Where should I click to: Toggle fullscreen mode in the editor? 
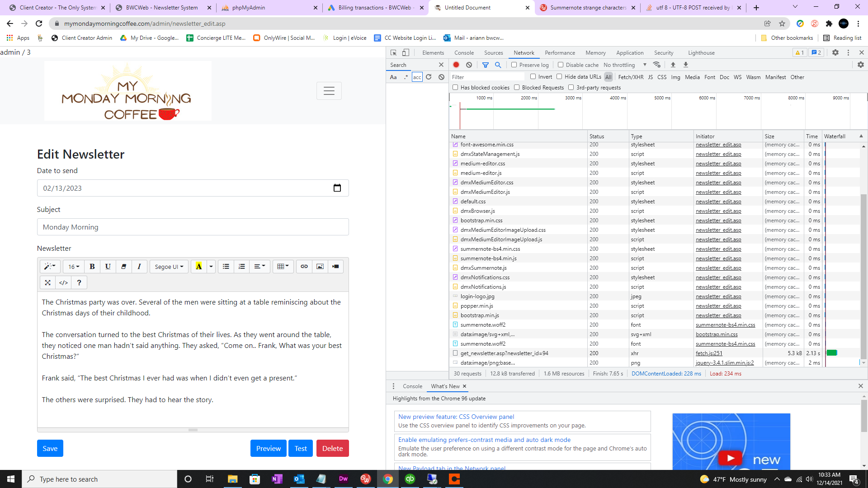[x=47, y=283]
